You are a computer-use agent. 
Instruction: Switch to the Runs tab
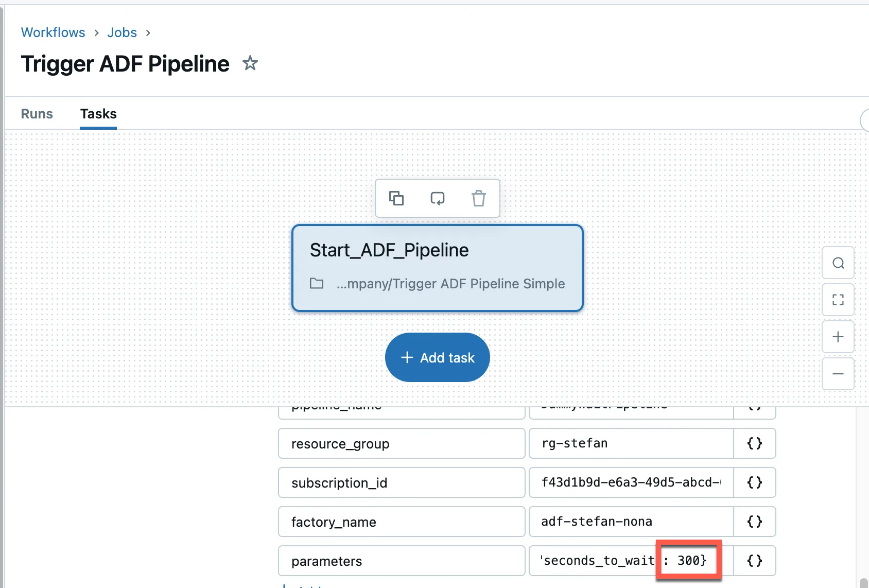tap(37, 114)
